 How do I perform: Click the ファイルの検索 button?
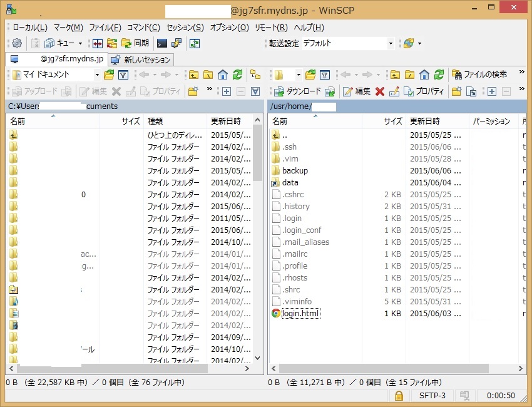point(480,75)
